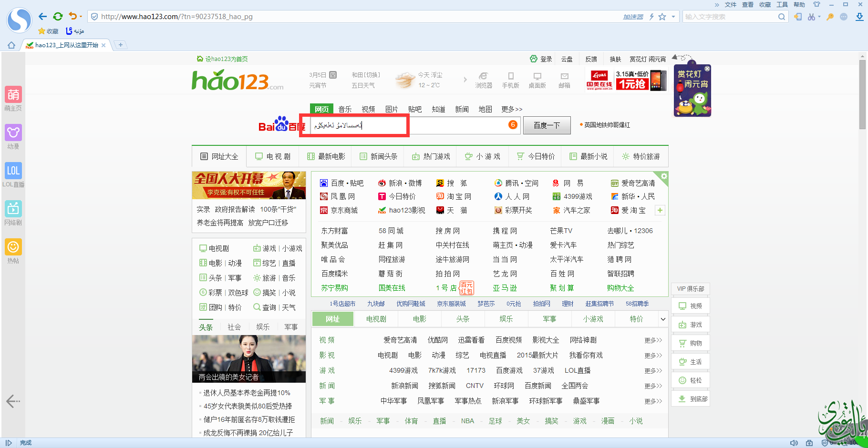
Task: Click the magnifier icon in browser search box
Action: (781, 17)
